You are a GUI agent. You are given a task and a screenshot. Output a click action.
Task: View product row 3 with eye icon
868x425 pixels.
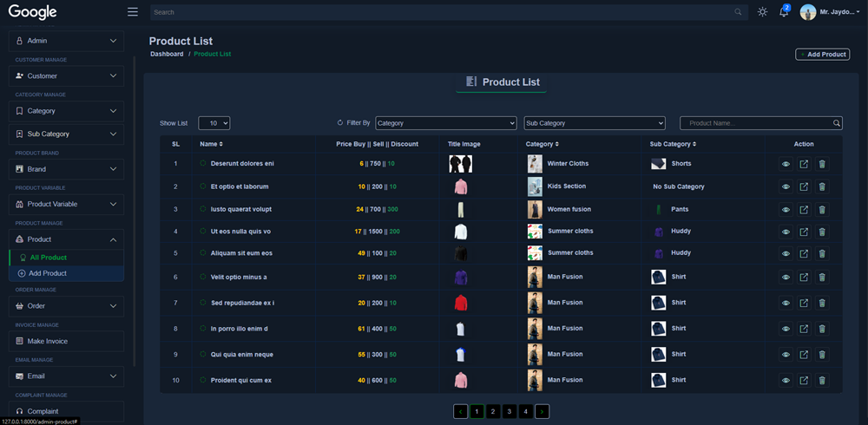pos(786,210)
